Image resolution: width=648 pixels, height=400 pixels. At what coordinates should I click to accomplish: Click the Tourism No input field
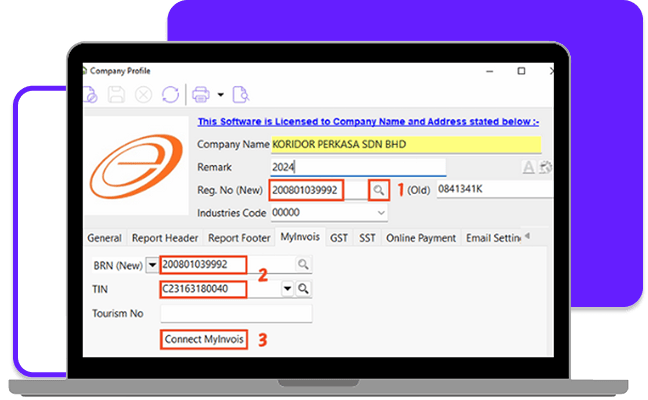[x=236, y=314]
